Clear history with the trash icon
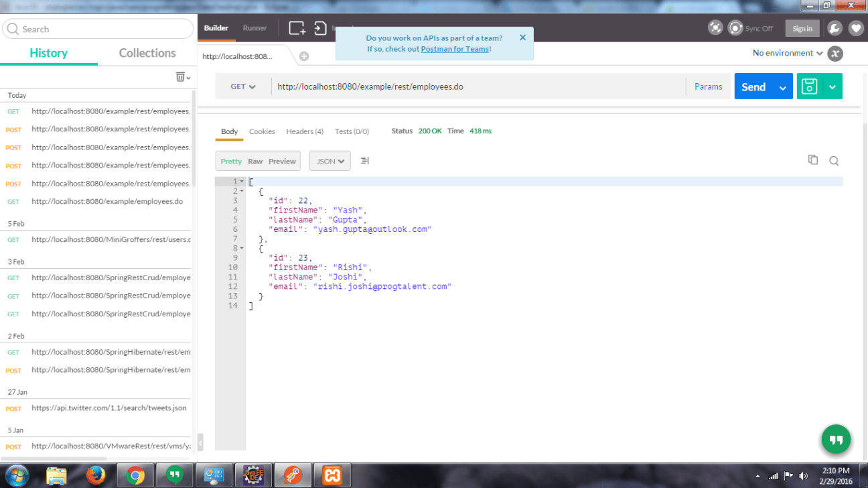Screen dimensions: 868x488 tap(180, 77)
